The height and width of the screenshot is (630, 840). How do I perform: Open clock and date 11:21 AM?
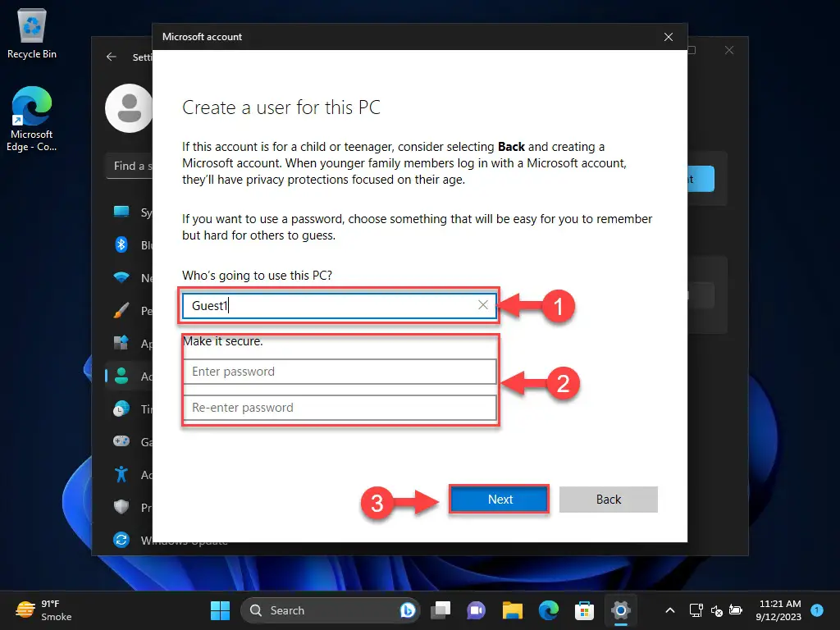click(x=779, y=610)
